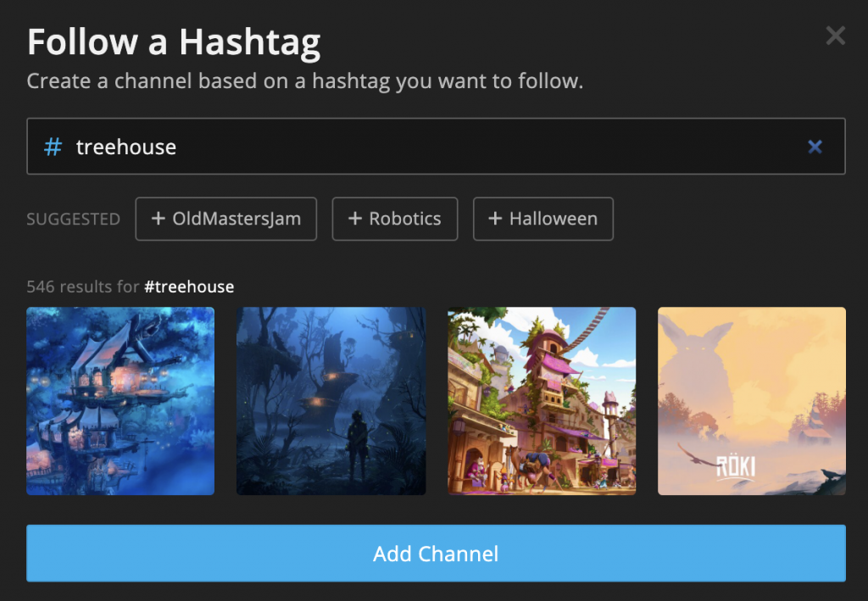
Task: Add suggested hashtag Halloween
Action: click(543, 219)
